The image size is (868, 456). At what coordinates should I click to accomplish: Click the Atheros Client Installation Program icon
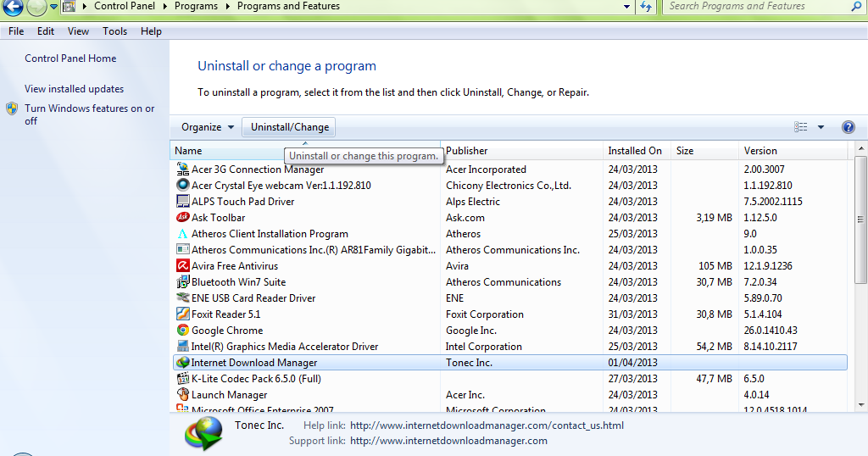(183, 234)
